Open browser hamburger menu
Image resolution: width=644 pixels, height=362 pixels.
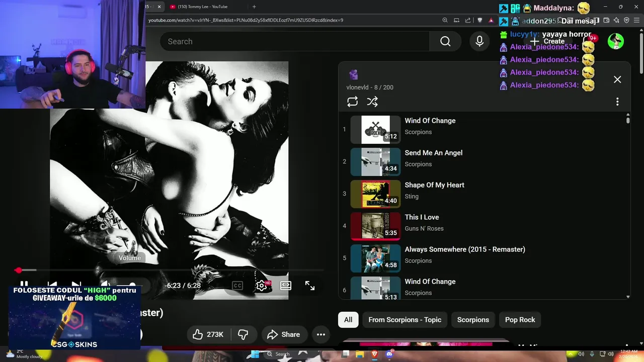coord(636,20)
